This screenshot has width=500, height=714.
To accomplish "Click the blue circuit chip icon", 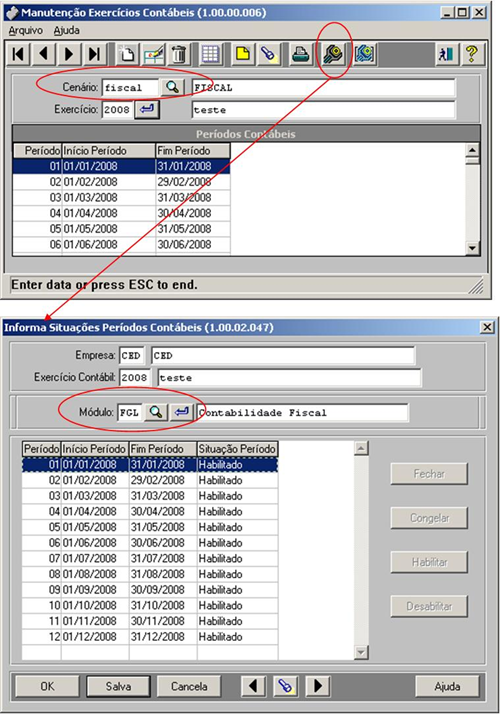I will tap(365, 54).
